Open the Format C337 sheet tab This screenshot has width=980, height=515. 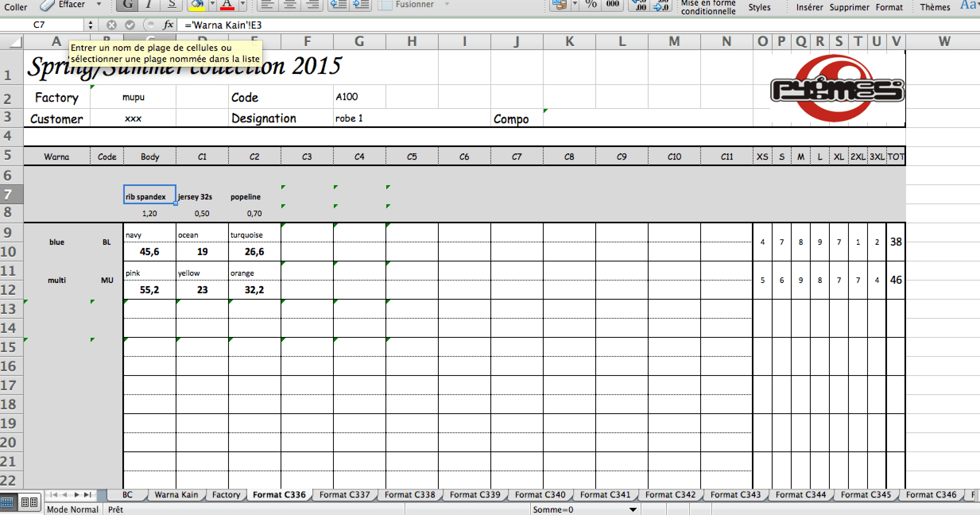tap(344, 495)
